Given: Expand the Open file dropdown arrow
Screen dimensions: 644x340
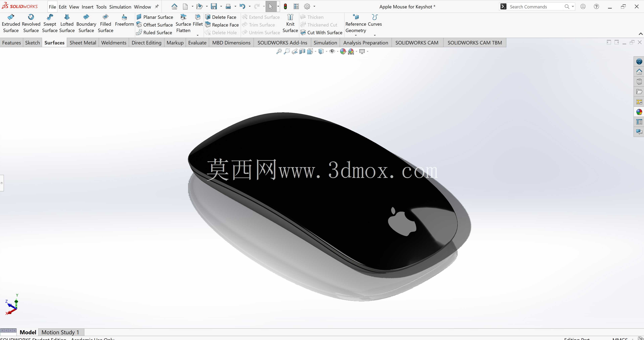Looking at the screenshot, I should tap(207, 7).
